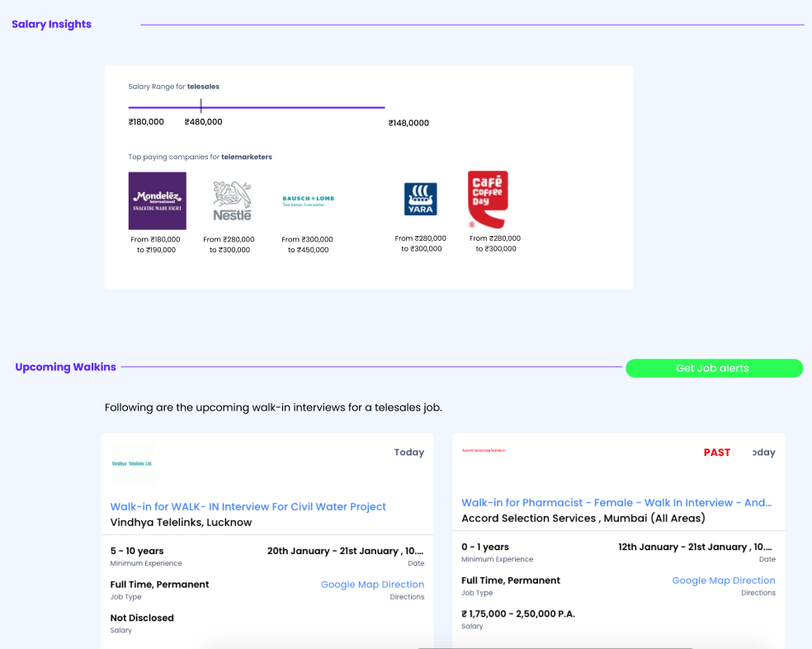The height and width of the screenshot is (649, 812).
Task: Open Walk-in for Civil Water Project link
Action: click(x=248, y=506)
